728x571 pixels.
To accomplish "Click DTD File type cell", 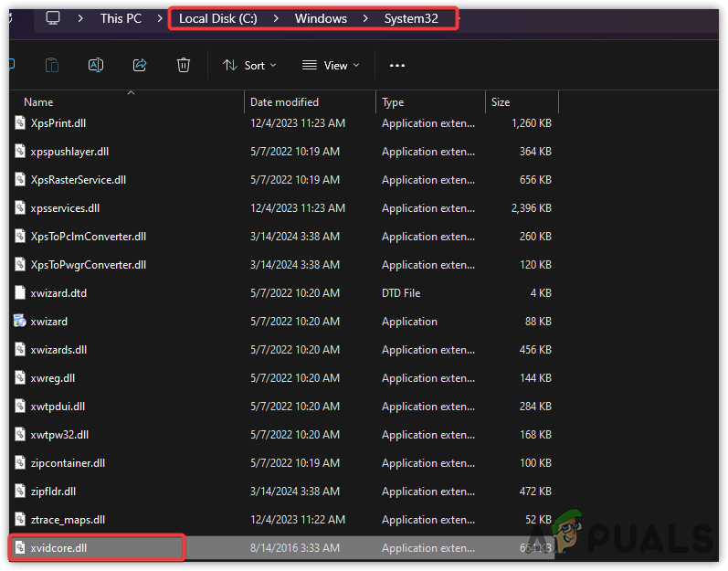I will (x=401, y=293).
